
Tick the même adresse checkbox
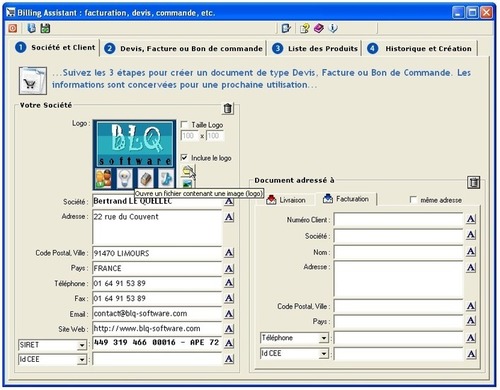click(x=413, y=200)
